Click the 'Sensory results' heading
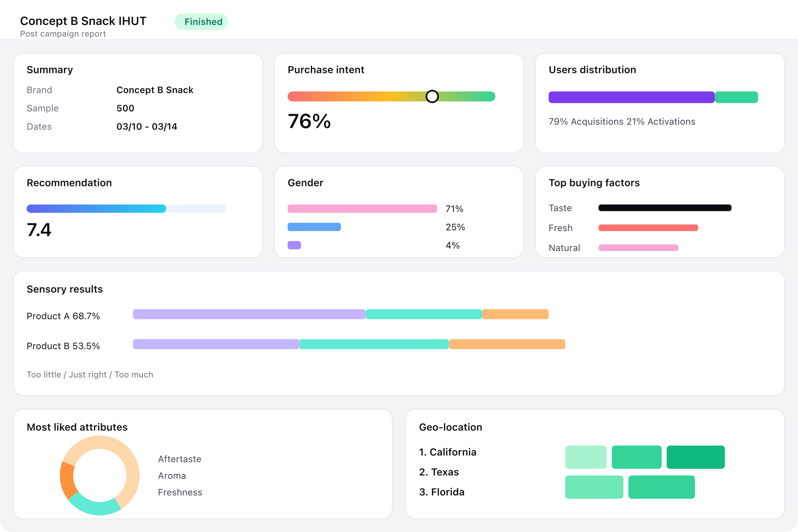Image resolution: width=798 pixels, height=532 pixels. (x=65, y=289)
